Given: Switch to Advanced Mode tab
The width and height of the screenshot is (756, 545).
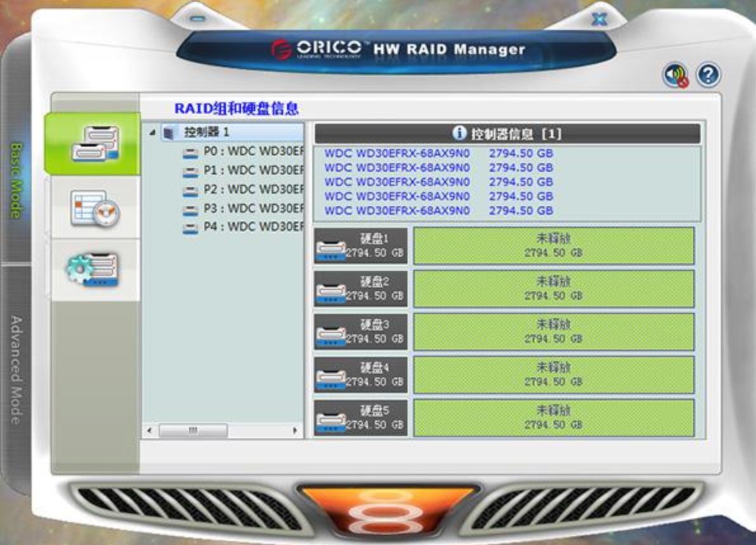Looking at the screenshot, I should tap(16, 370).
